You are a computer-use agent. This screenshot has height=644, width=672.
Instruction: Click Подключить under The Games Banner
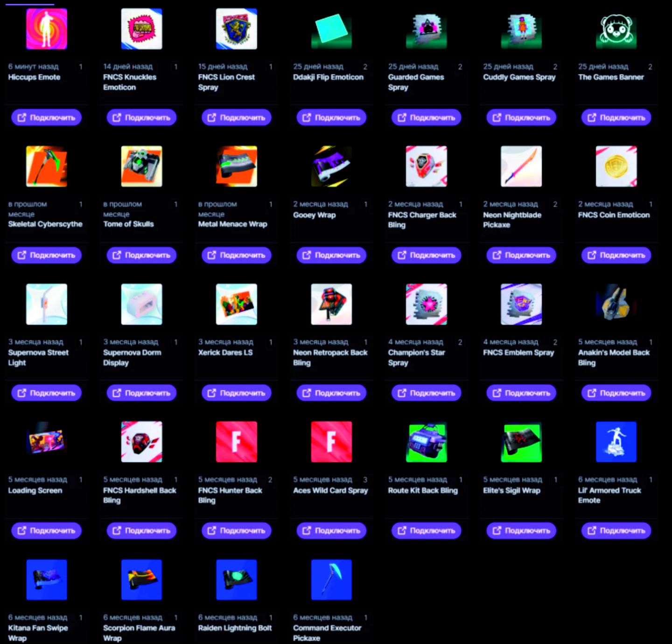pos(616,118)
